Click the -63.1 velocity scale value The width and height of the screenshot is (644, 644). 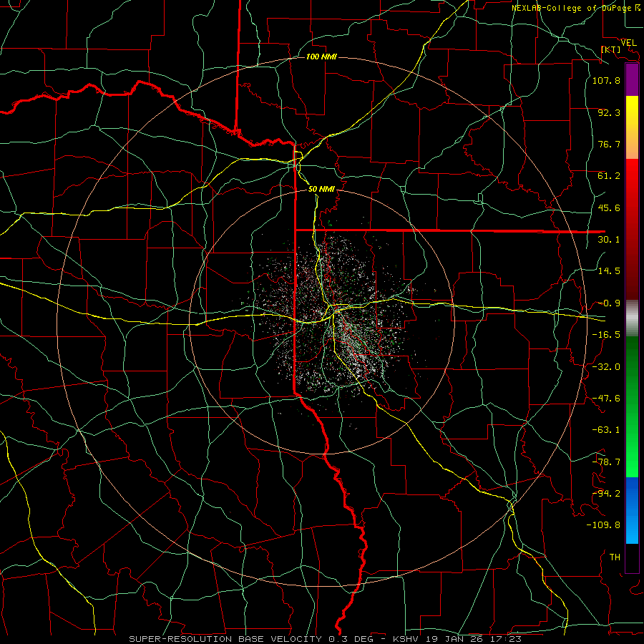click(606, 430)
